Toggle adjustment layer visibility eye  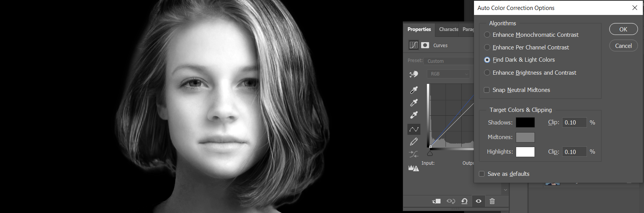(479, 201)
